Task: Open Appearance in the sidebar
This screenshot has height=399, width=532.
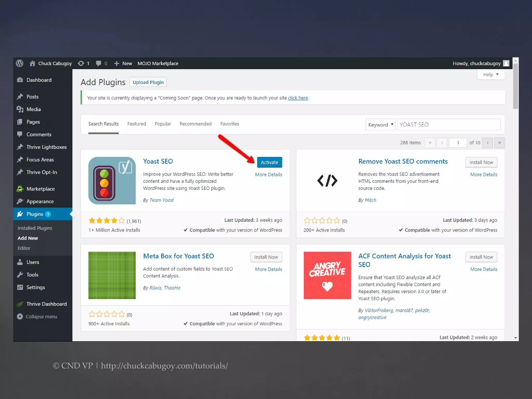Action: point(43,202)
